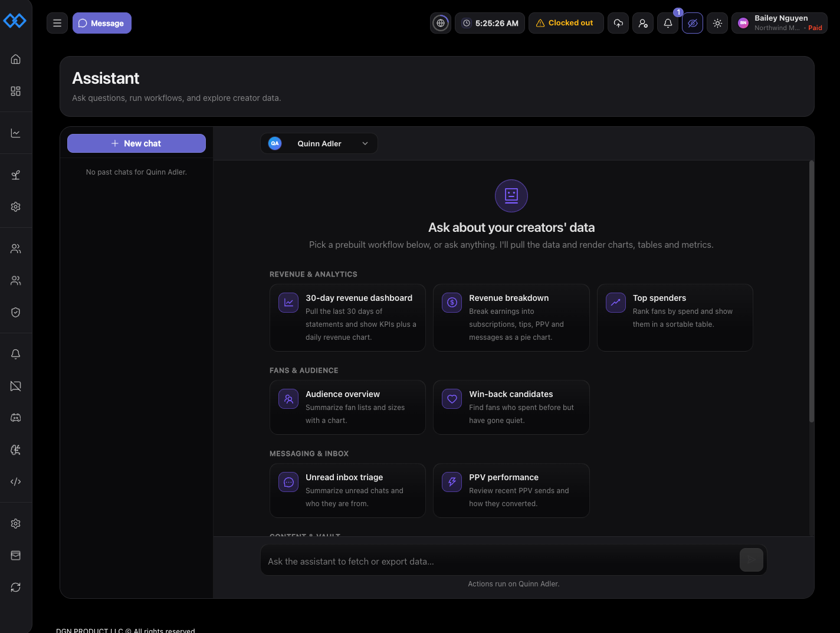Run the 30-day revenue dashboard workflow

[x=347, y=317]
